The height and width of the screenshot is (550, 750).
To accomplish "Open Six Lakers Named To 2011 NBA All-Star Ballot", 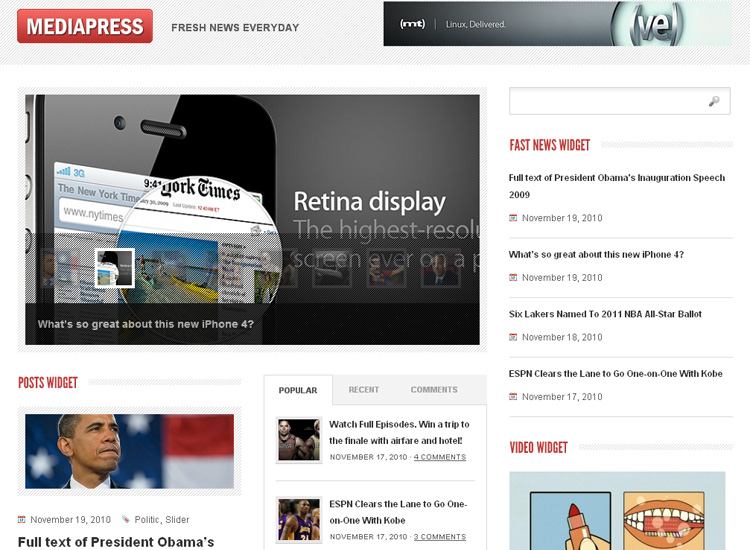I will pyautogui.click(x=605, y=314).
